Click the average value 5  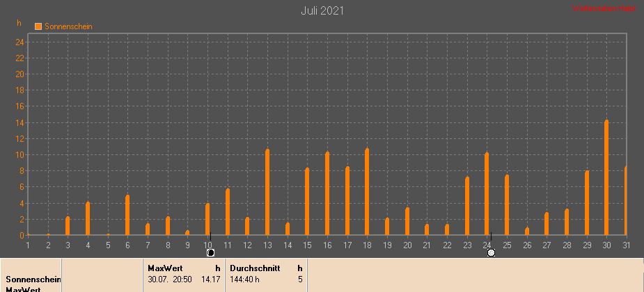[x=300, y=279]
